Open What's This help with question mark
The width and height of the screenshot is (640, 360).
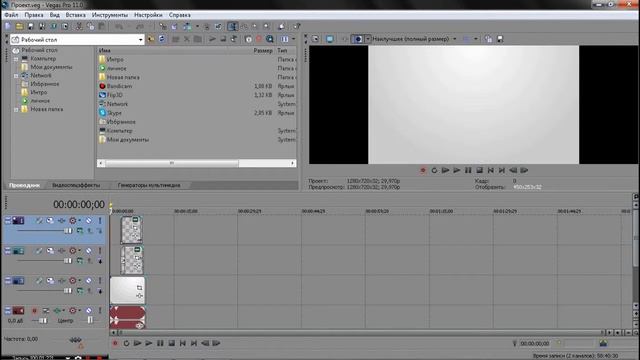pyautogui.click(x=297, y=27)
